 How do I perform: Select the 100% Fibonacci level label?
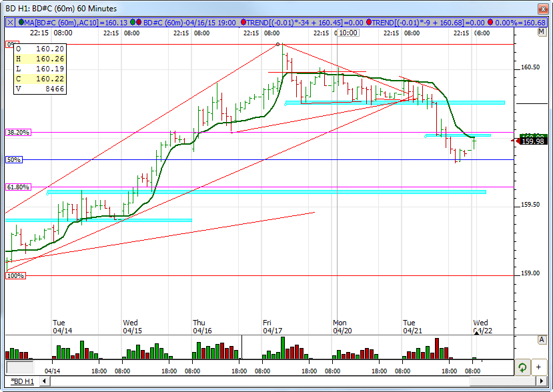(x=15, y=276)
